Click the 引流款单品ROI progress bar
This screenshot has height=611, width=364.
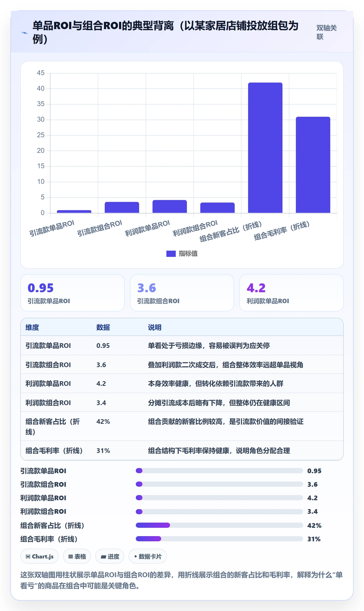[x=219, y=471]
